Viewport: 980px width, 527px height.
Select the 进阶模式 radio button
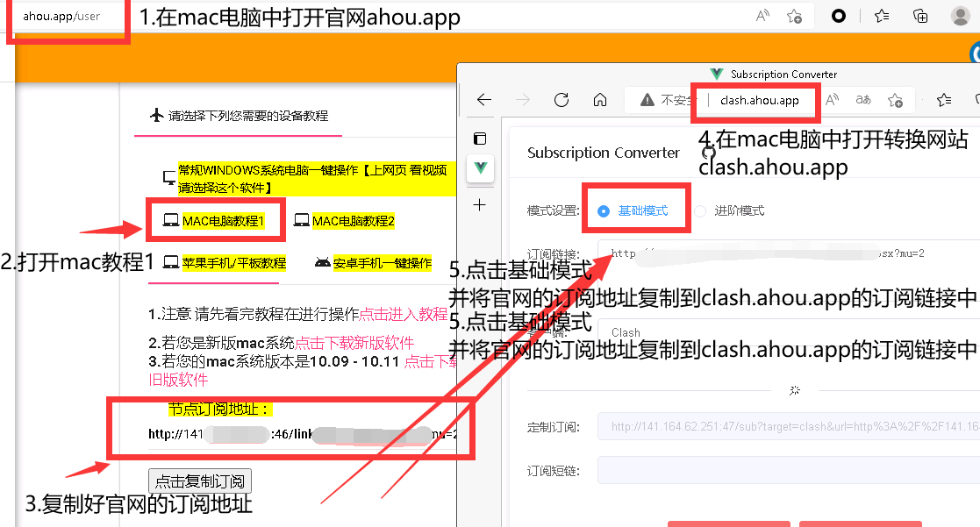[700, 211]
